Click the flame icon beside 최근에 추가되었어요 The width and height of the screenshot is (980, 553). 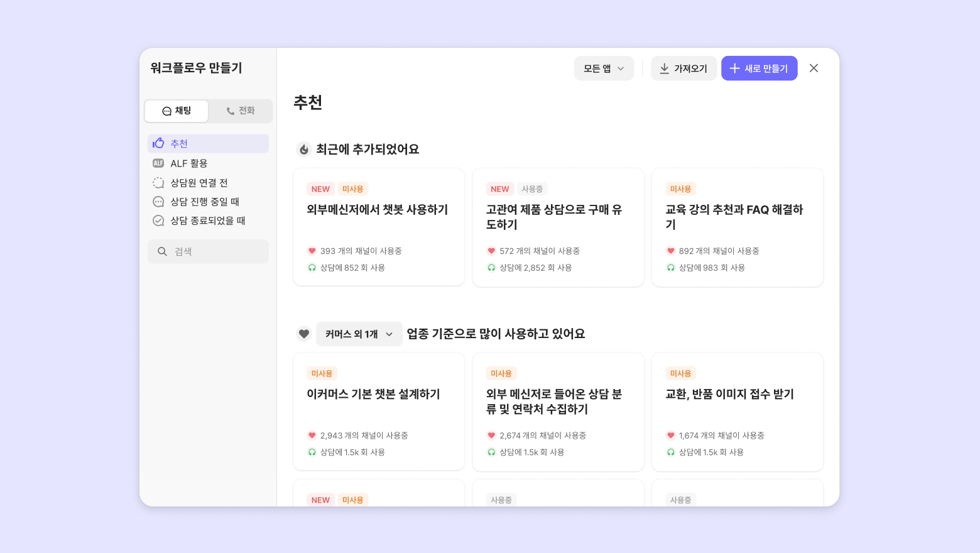click(x=304, y=150)
